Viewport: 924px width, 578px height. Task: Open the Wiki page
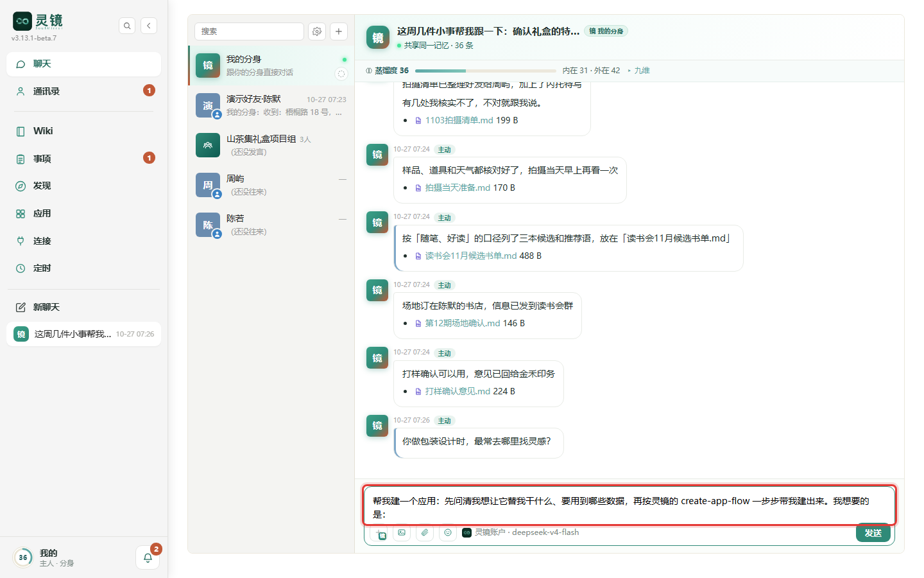click(83, 131)
